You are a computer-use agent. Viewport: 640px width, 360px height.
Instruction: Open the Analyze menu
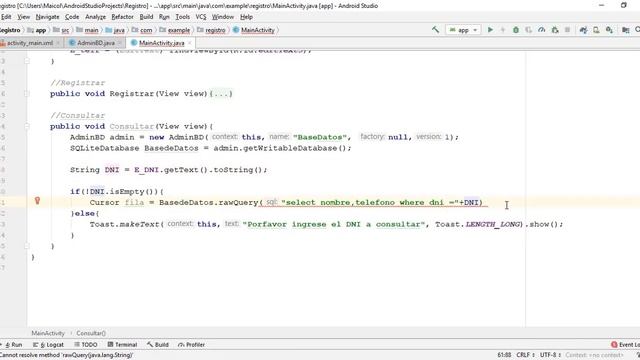click(x=96, y=17)
